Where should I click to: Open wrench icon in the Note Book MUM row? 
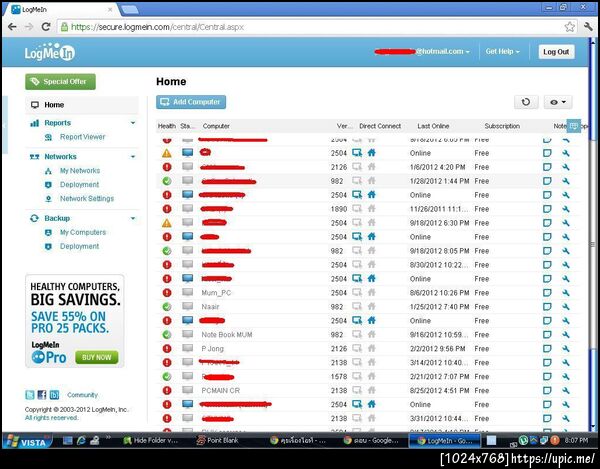pos(566,335)
